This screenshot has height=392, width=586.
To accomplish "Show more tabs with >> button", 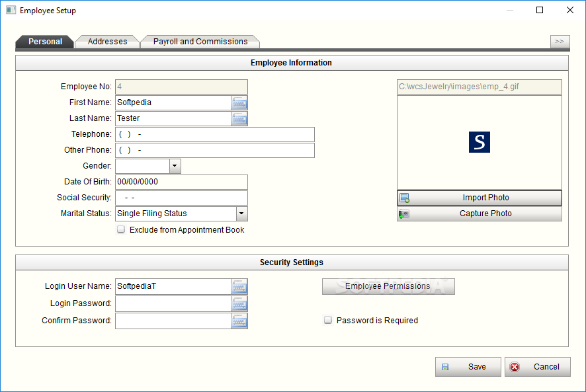I will coord(560,42).
